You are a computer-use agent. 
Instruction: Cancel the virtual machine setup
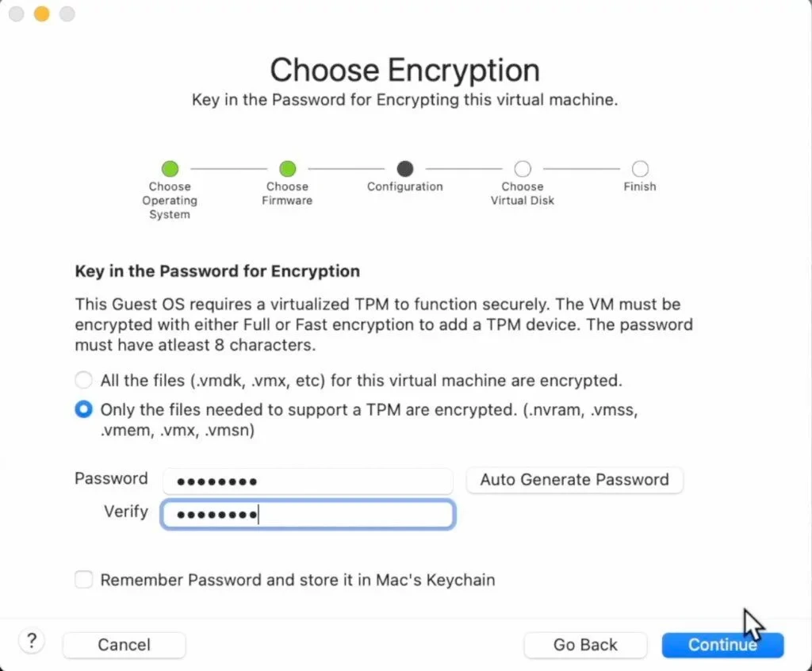[124, 645]
